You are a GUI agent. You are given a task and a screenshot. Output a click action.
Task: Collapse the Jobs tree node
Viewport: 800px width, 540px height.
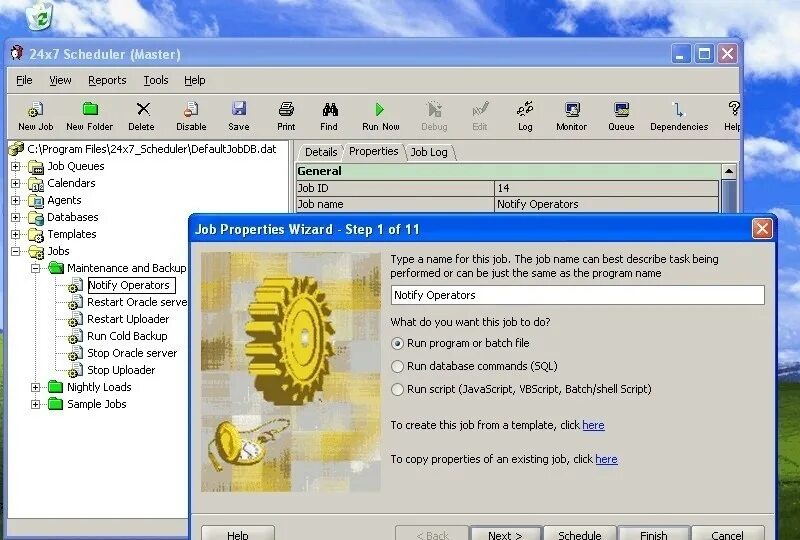(16, 251)
